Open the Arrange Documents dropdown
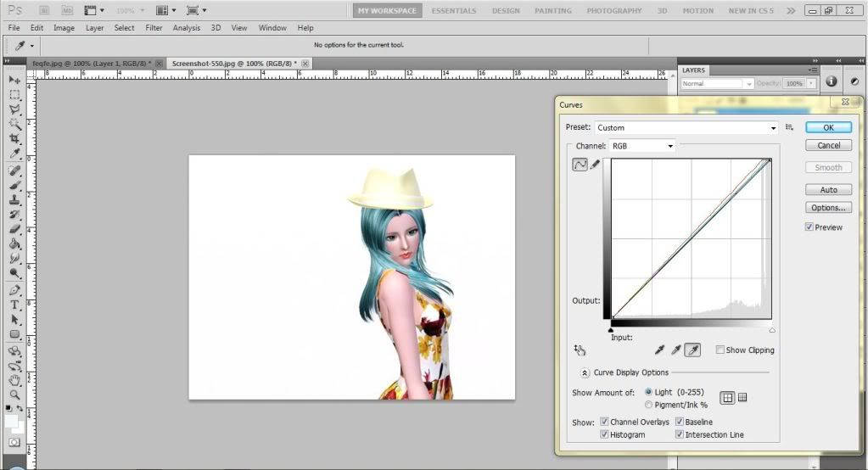The height and width of the screenshot is (470, 868). point(165,10)
